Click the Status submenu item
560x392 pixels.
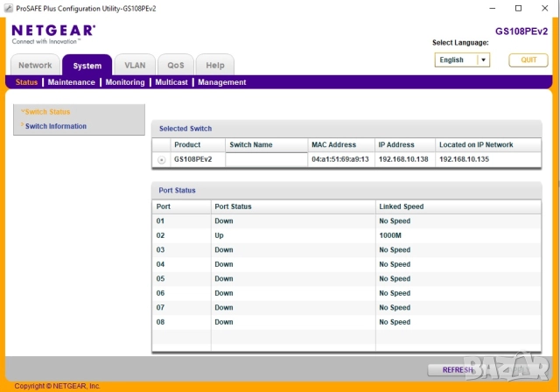pyautogui.click(x=26, y=82)
